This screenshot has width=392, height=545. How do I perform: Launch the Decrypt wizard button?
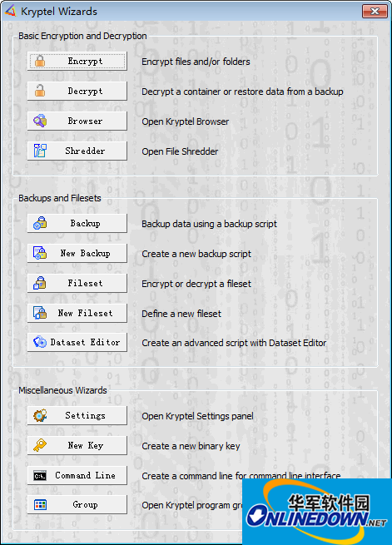(x=77, y=91)
